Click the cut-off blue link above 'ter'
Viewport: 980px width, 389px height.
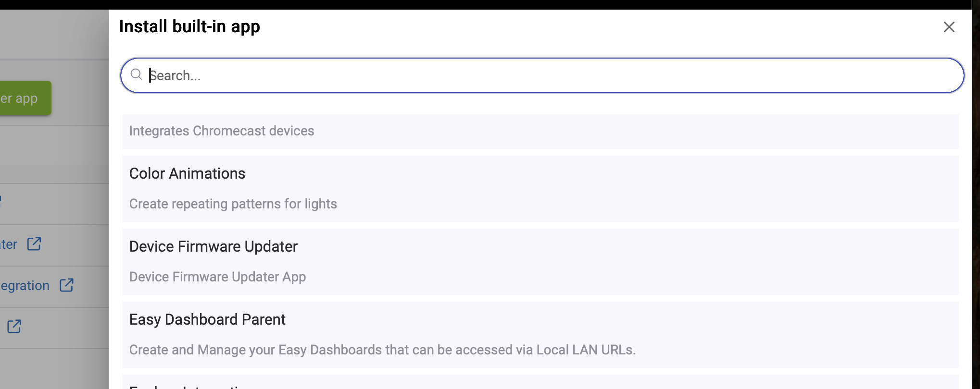click(1, 201)
